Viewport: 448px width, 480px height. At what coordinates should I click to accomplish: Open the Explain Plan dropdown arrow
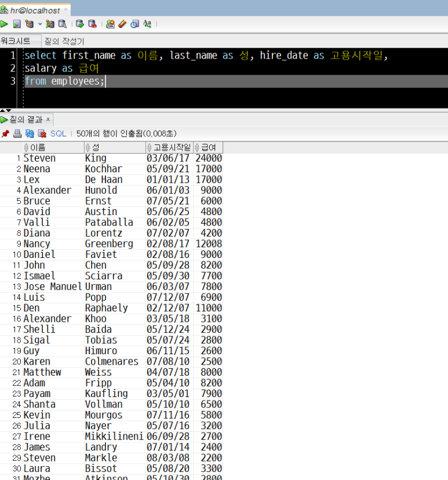coord(40,24)
